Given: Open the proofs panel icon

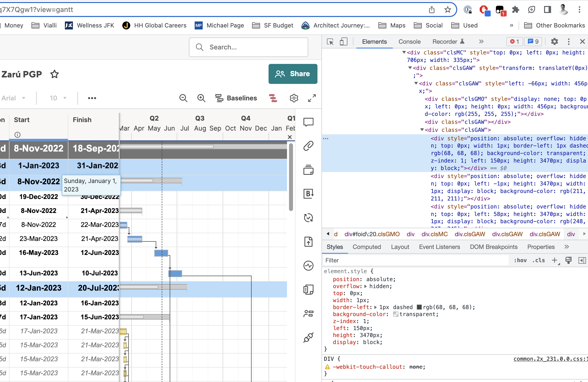Looking at the screenshot, I should (308, 170).
